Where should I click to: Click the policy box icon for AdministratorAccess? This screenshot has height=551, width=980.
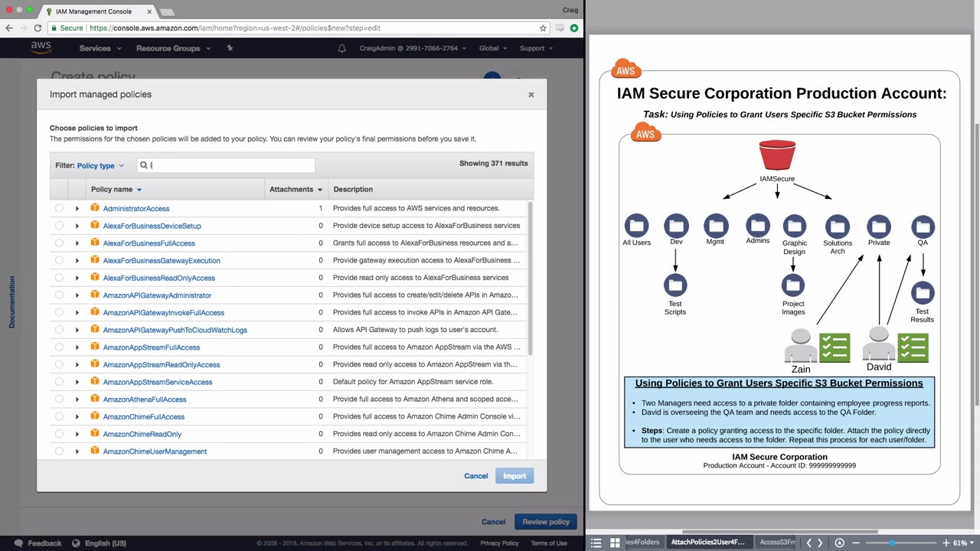[x=95, y=208]
